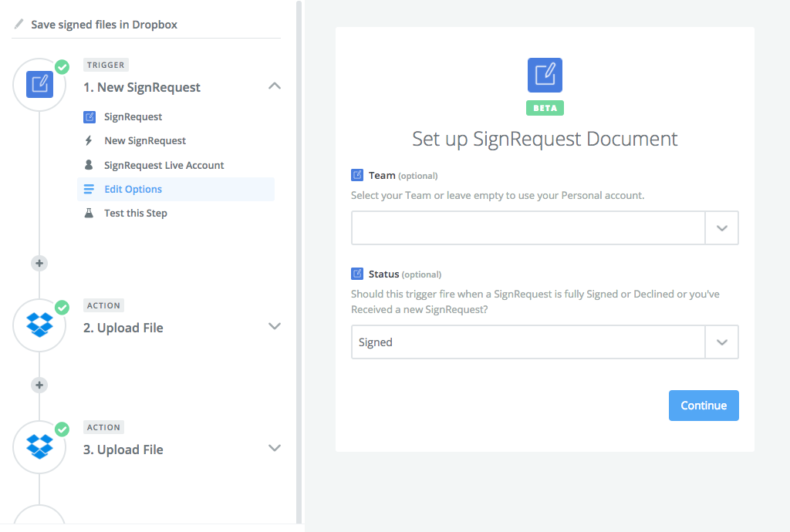Expand the '2. Upload File' step chevron

tap(275, 326)
